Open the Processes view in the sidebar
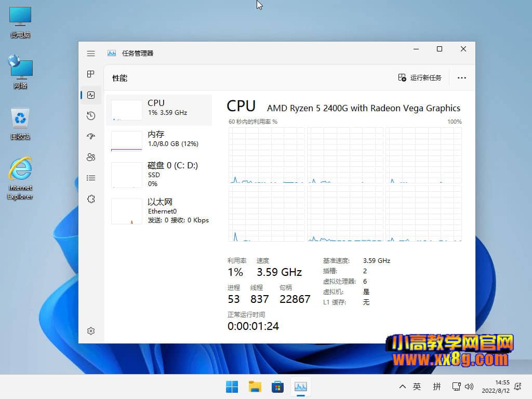 [91, 74]
